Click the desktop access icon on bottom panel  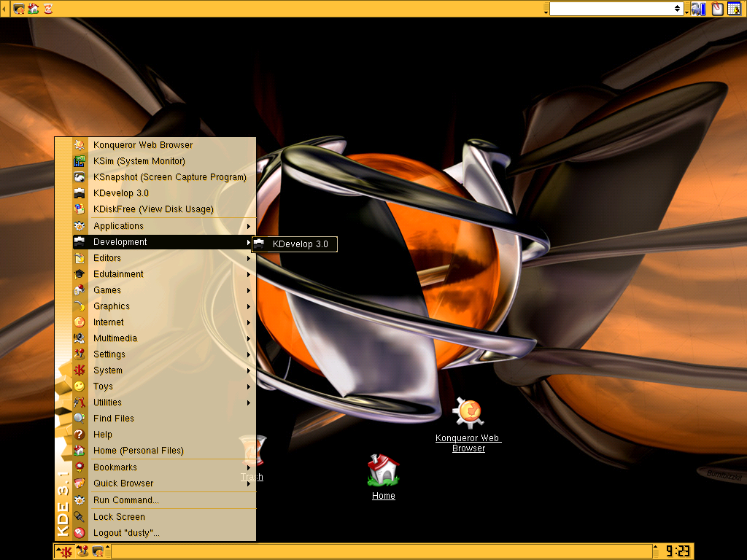pyautogui.click(x=98, y=551)
